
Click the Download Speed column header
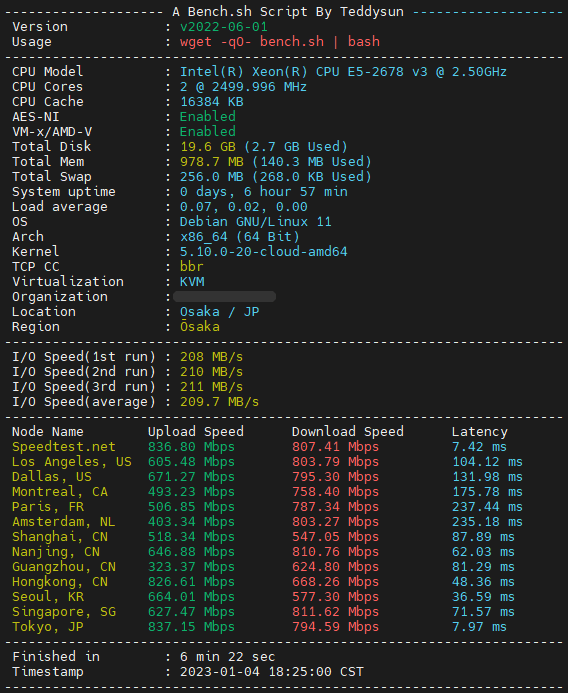click(x=347, y=432)
